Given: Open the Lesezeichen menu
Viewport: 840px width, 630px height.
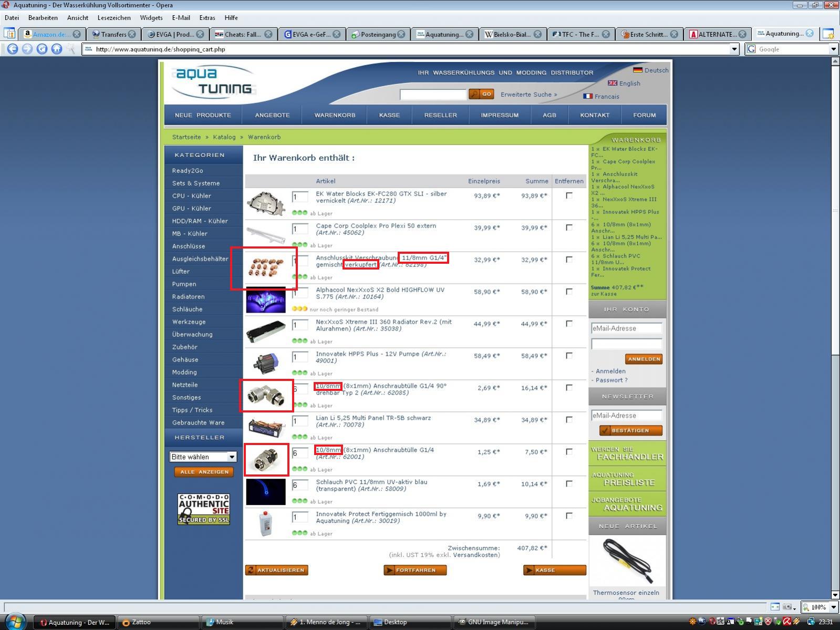Looking at the screenshot, I should [114, 17].
